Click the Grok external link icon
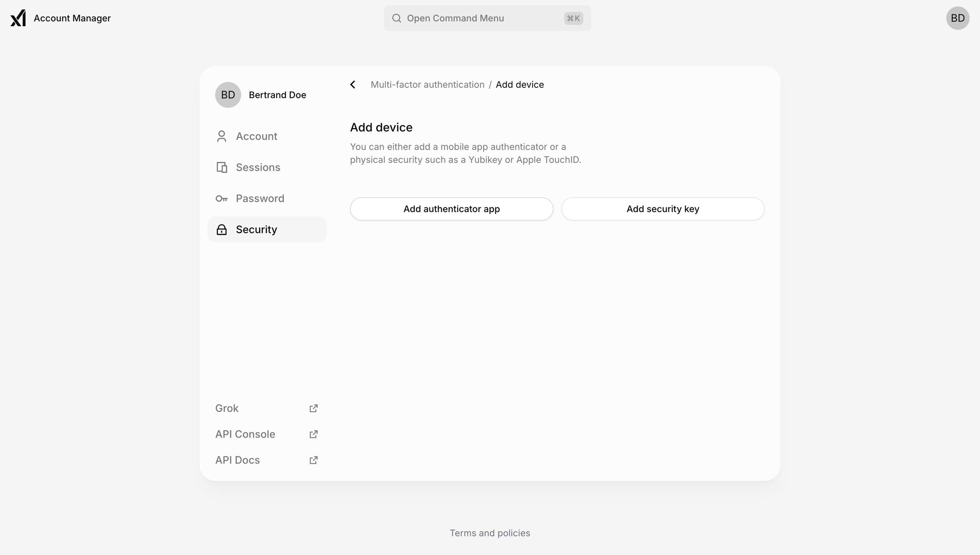Screen dimensions: 980x555 coord(313,408)
